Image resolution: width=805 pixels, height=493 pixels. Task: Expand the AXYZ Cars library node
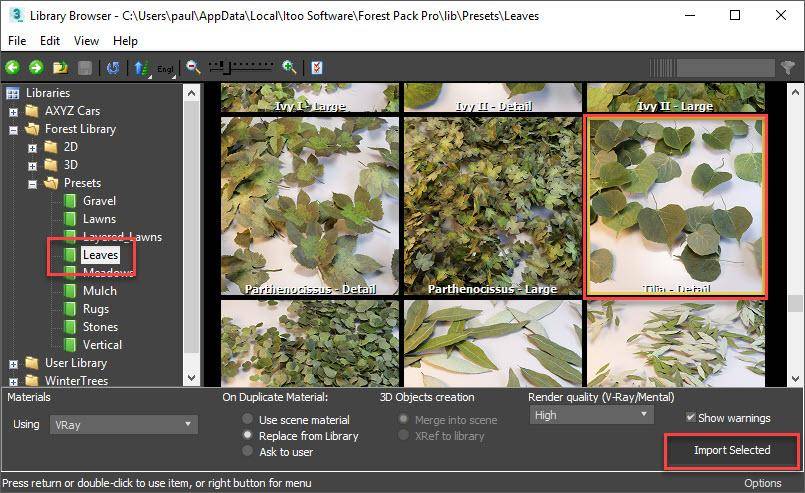pos(14,111)
